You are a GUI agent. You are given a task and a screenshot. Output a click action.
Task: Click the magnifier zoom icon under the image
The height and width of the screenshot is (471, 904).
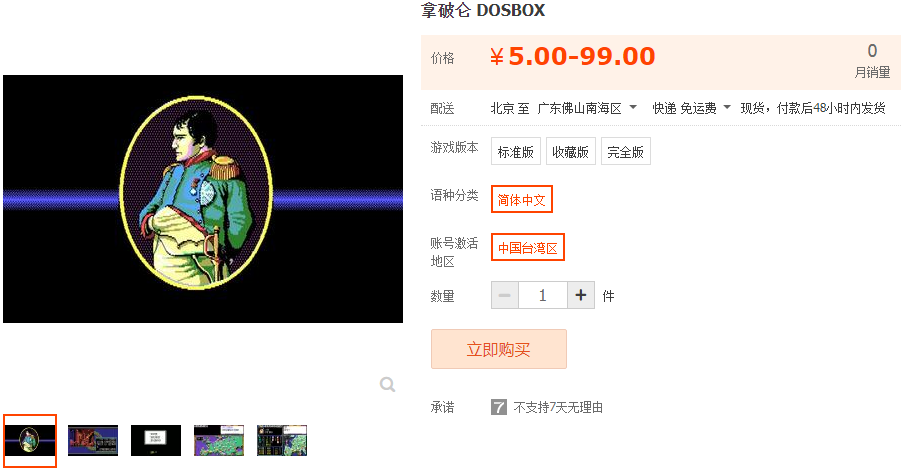pyautogui.click(x=387, y=385)
